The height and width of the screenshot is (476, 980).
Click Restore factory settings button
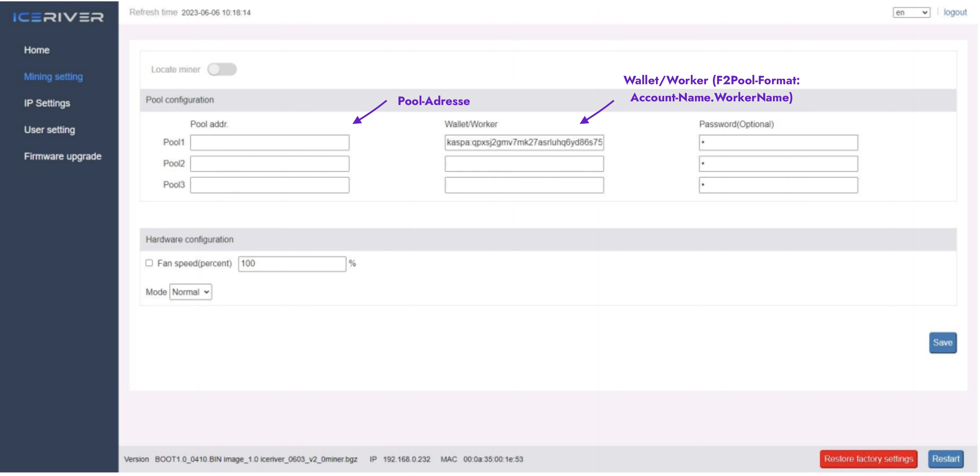868,459
